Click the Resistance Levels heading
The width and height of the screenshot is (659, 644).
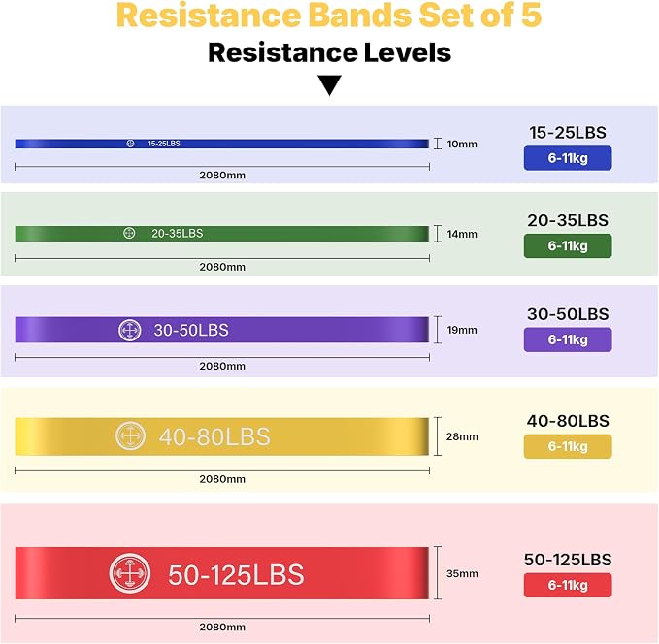[330, 52]
